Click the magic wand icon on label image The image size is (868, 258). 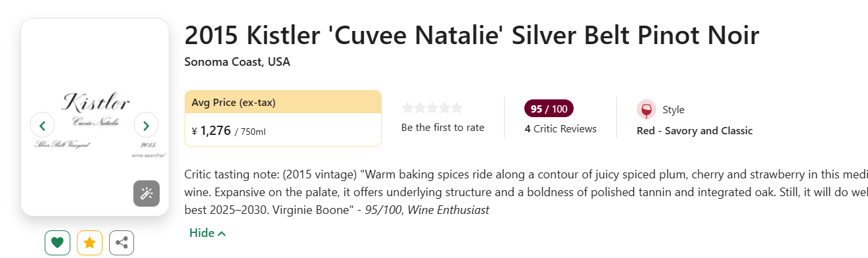pyautogui.click(x=147, y=193)
